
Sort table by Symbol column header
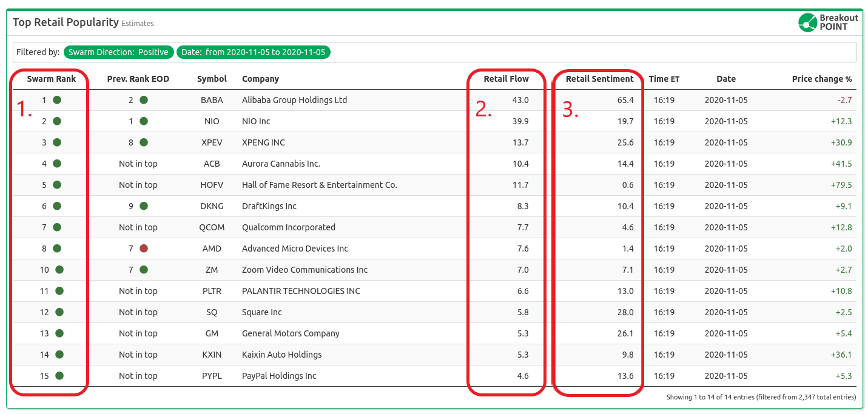[212, 79]
